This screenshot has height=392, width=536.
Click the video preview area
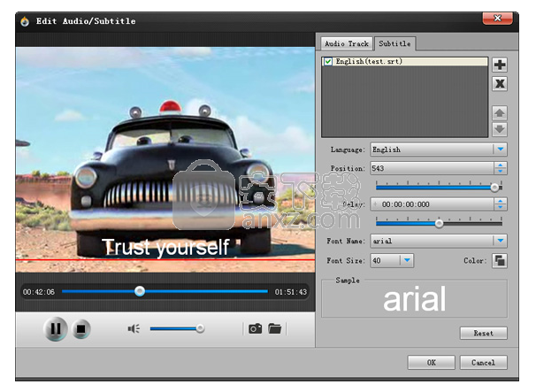[165, 159]
